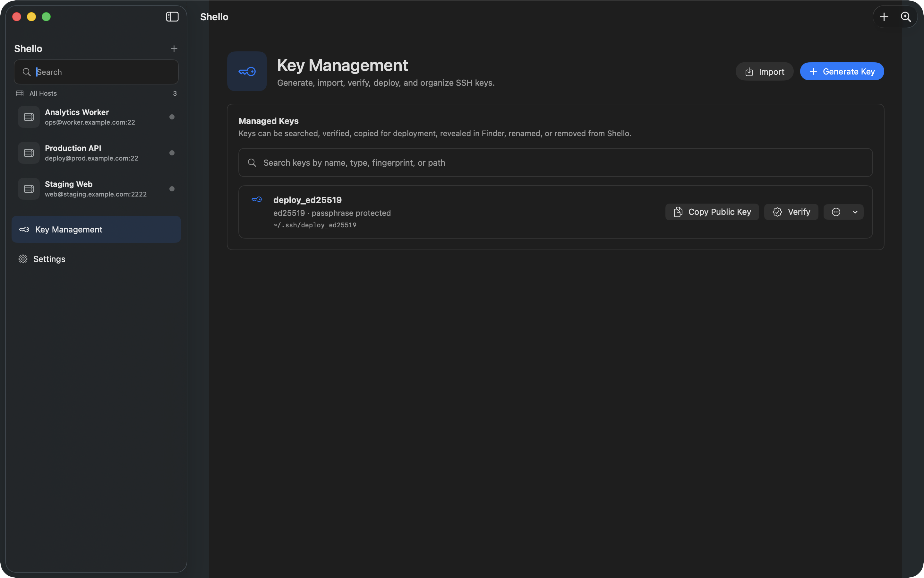Click ops@worker.example.com:22 address text
This screenshot has height=578, width=924.
pos(90,122)
